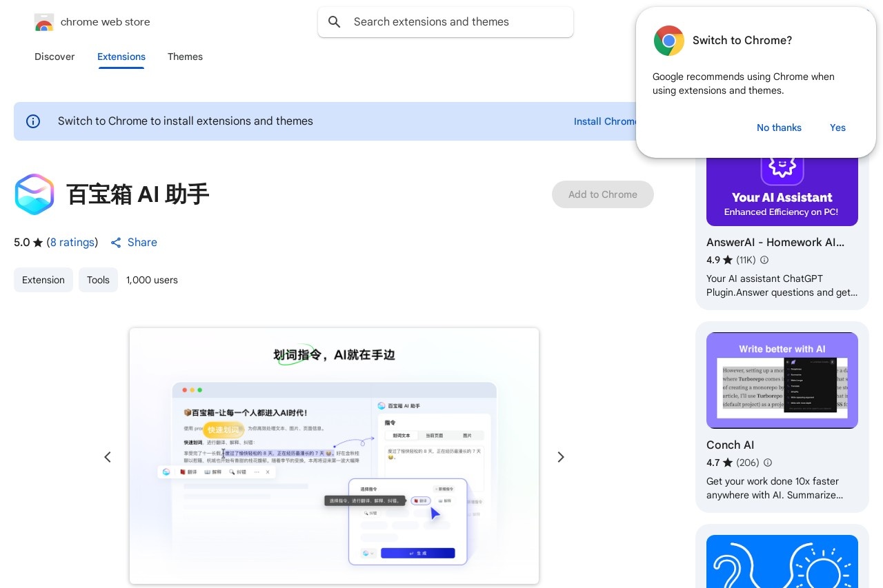Click the Add to Chrome button
The image size is (883, 588).
(x=603, y=194)
